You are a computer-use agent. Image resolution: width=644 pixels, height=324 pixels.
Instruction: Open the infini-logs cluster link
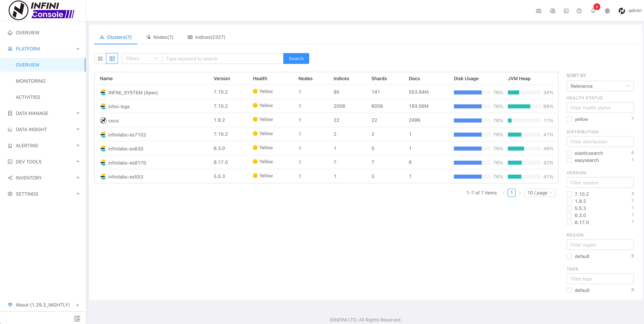(x=119, y=107)
